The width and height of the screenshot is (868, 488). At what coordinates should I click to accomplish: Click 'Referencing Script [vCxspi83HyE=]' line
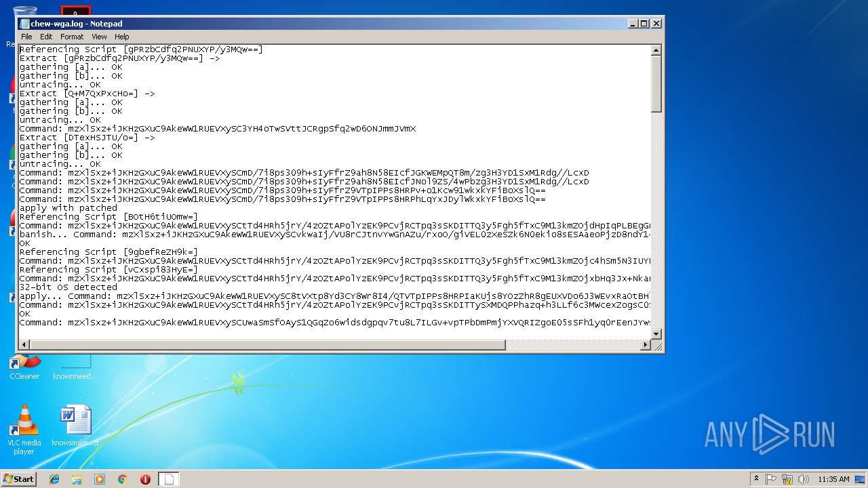(108, 270)
